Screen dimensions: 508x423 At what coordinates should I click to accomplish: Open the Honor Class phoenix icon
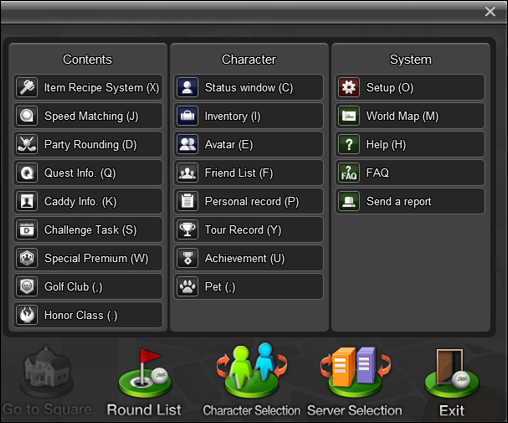[27, 315]
